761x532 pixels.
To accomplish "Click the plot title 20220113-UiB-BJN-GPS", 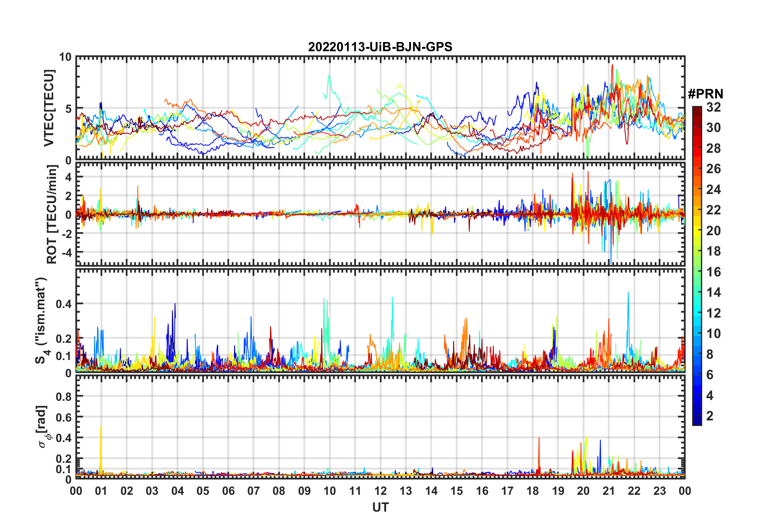I will 380,47.
